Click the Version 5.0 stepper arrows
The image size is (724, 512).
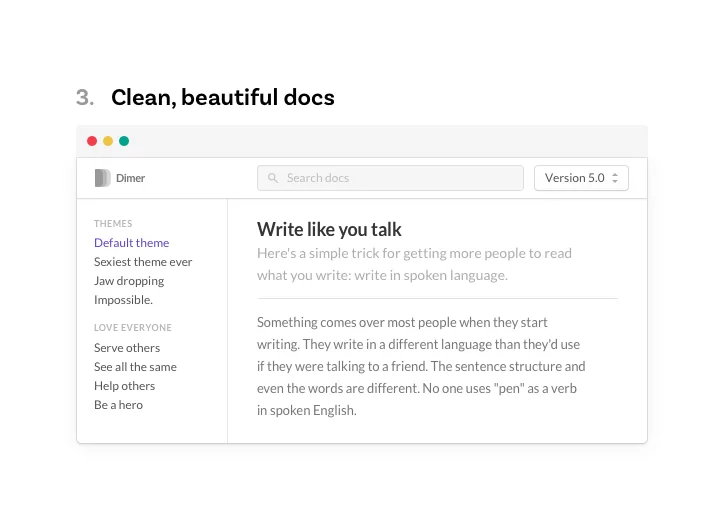(615, 178)
